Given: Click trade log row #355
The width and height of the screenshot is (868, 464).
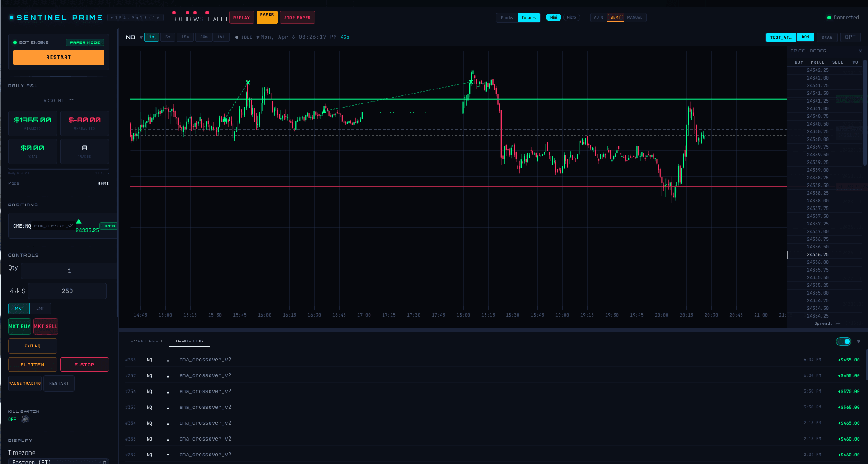Looking at the screenshot, I should [492, 408].
